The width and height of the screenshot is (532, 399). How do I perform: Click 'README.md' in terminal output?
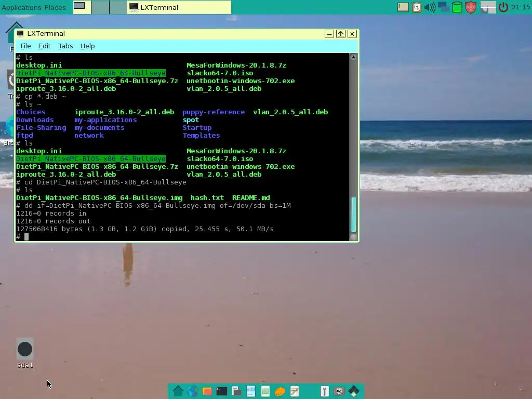click(x=251, y=198)
